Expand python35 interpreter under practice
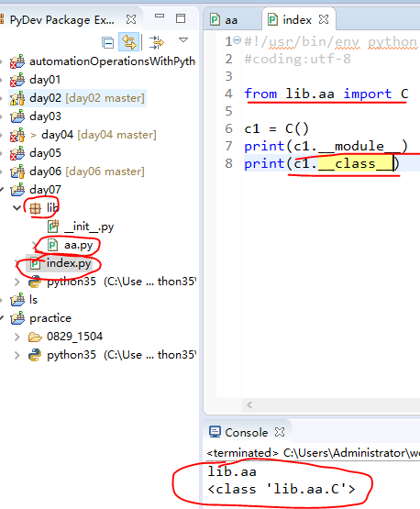Viewport: 420px width, 509px height. pos(17,355)
